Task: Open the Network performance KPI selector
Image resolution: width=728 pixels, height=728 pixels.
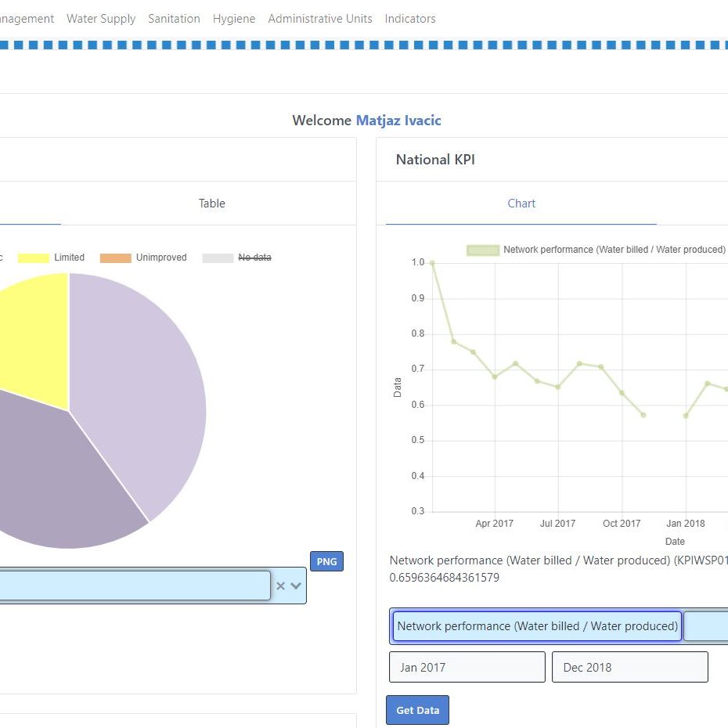Action: pos(537,626)
